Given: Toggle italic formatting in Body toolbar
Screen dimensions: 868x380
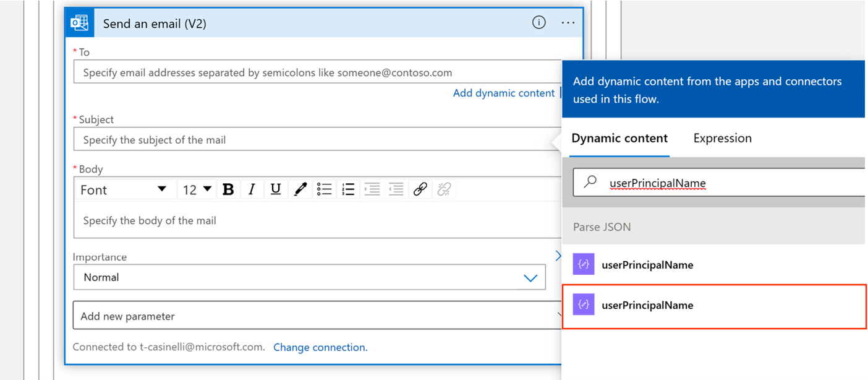Looking at the screenshot, I should pyautogui.click(x=252, y=189).
